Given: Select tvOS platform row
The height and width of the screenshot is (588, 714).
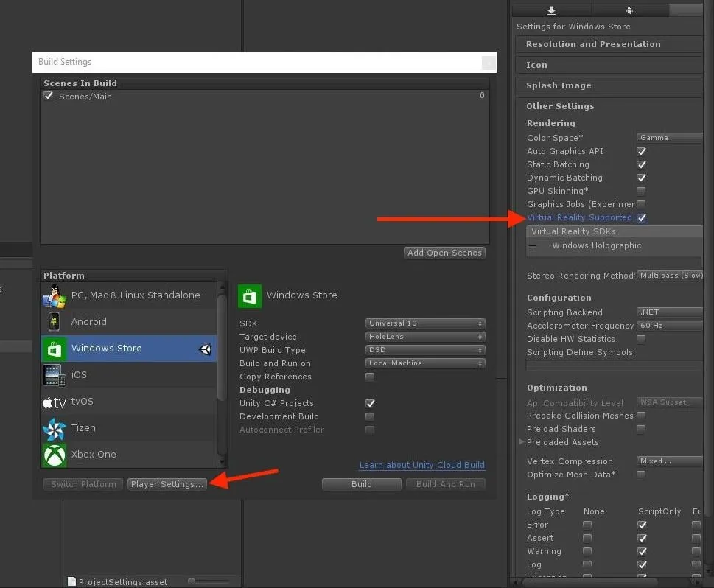Looking at the screenshot, I should click(x=128, y=402).
